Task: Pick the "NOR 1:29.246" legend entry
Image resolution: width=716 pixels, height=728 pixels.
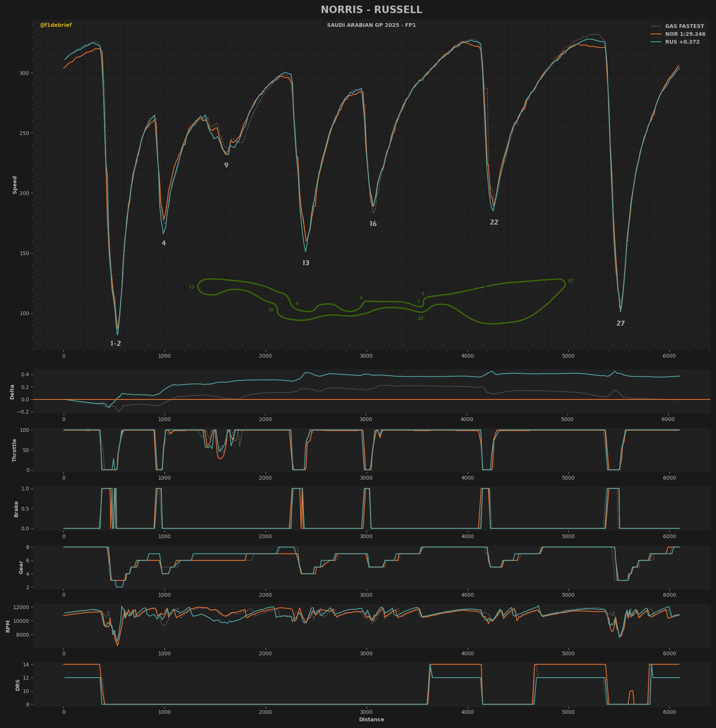Action: (685, 34)
